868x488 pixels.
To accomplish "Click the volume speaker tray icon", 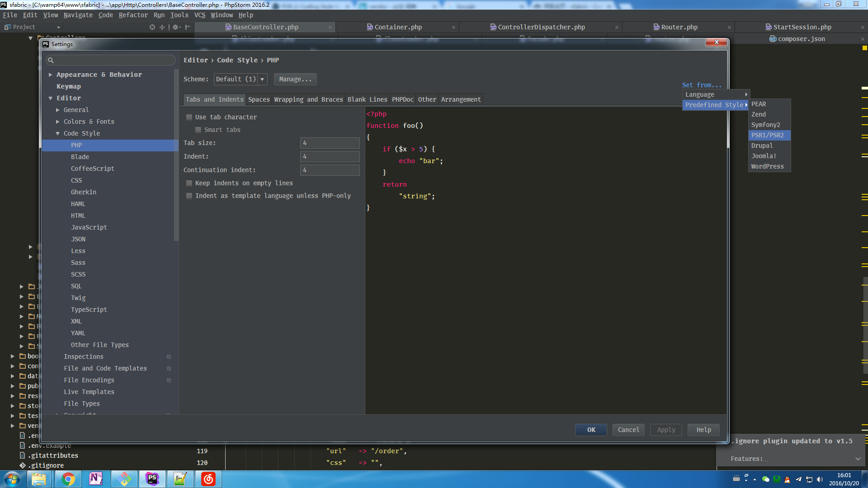I will point(820,479).
